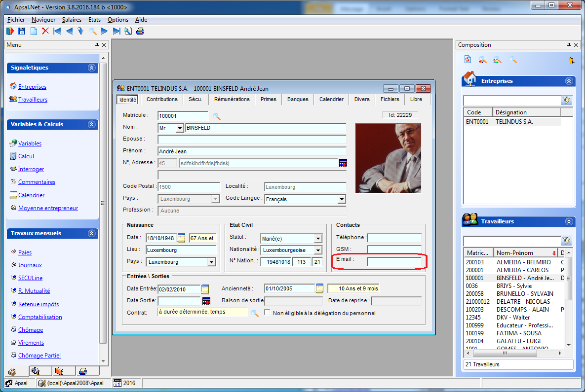The width and height of the screenshot is (585, 392).
Task: Switch to the Rémunérations tab
Action: pos(232,100)
